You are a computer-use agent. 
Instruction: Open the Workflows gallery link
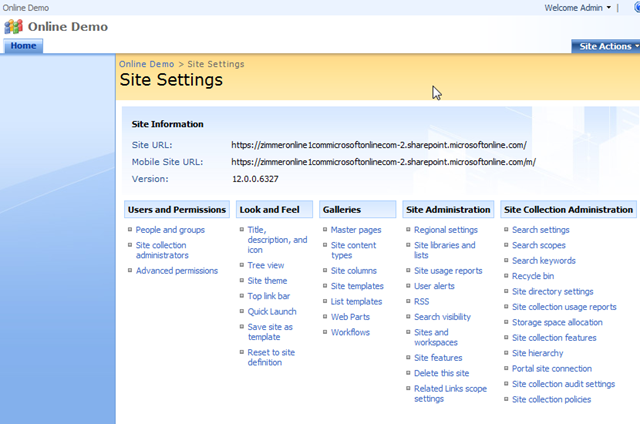click(350, 332)
